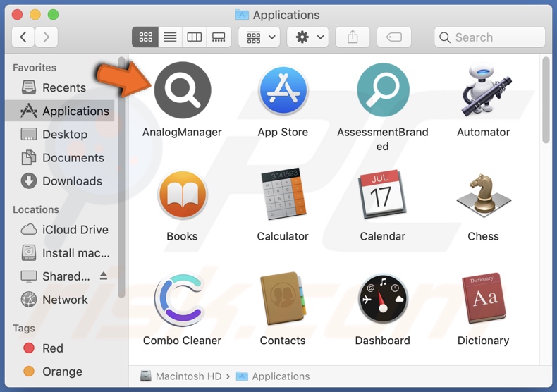Select the Chess app icon
This screenshot has height=392, width=557.
coord(484,195)
